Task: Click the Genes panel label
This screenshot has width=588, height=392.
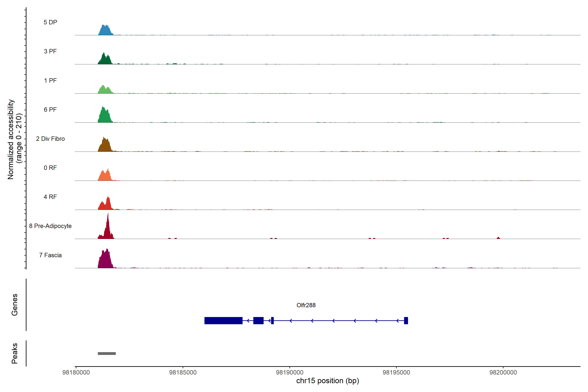Action: (x=15, y=304)
